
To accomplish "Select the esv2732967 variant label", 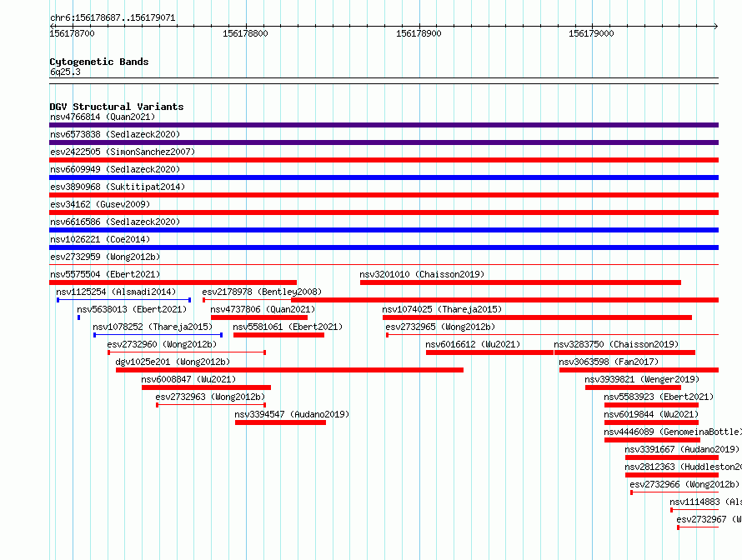I will pyautogui.click(x=709, y=519).
